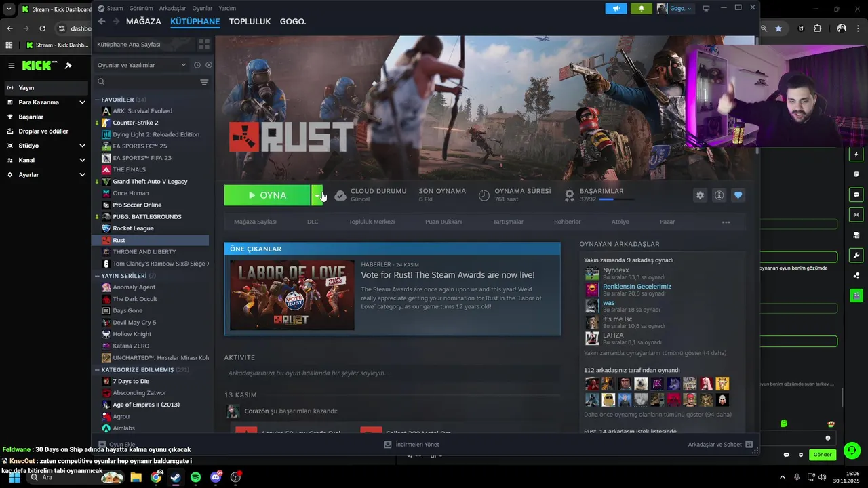Go back with Steam's back arrow
Screen dimensions: 868x488
pyautogui.click(x=102, y=22)
